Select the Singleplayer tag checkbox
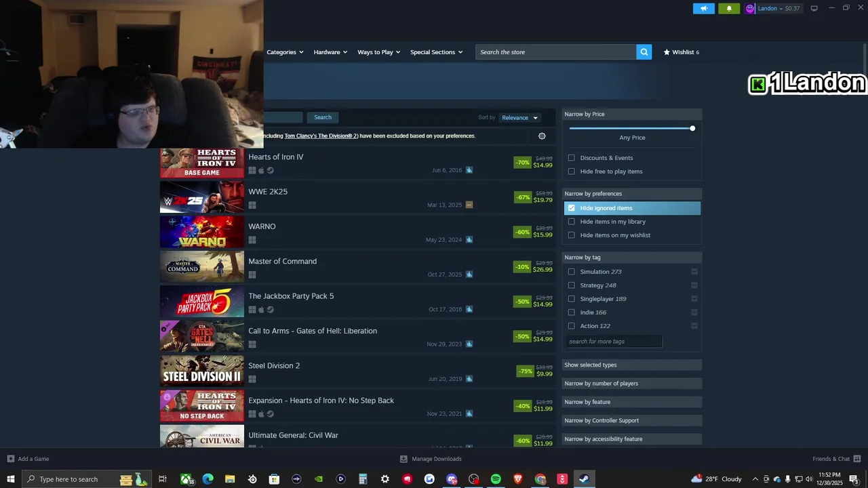 (x=571, y=299)
